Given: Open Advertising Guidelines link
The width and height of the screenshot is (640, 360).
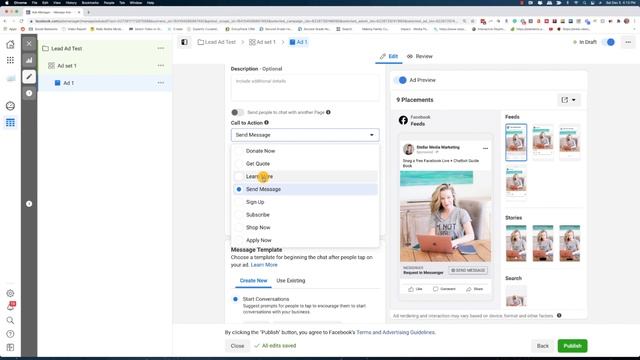Looking at the screenshot, I should 409,332.
